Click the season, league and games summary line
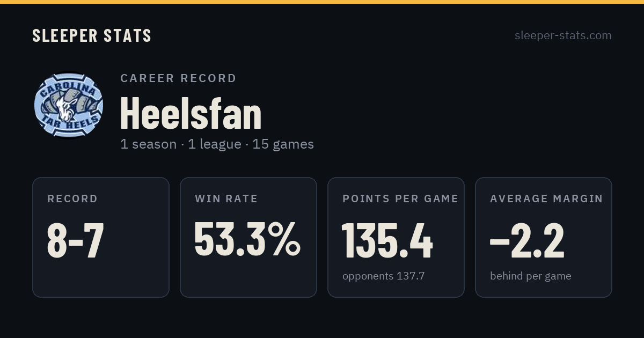Viewport: 644px width, 338px height. click(x=217, y=144)
